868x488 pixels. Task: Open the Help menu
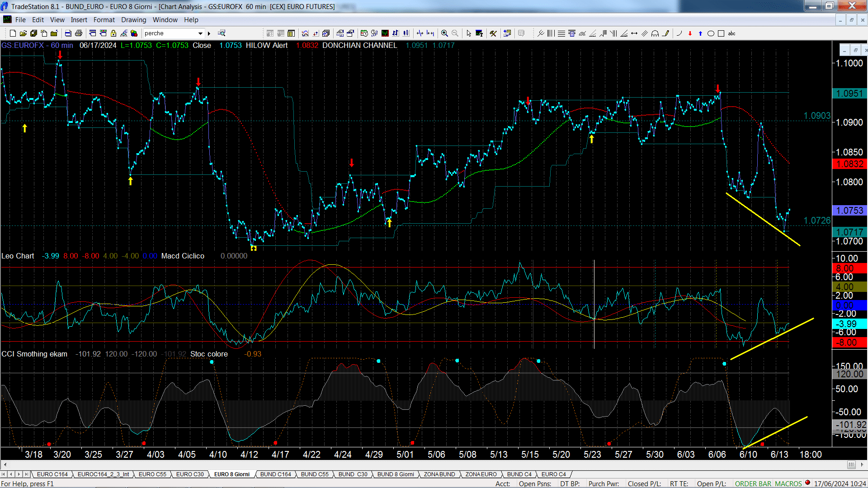[x=191, y=20]
